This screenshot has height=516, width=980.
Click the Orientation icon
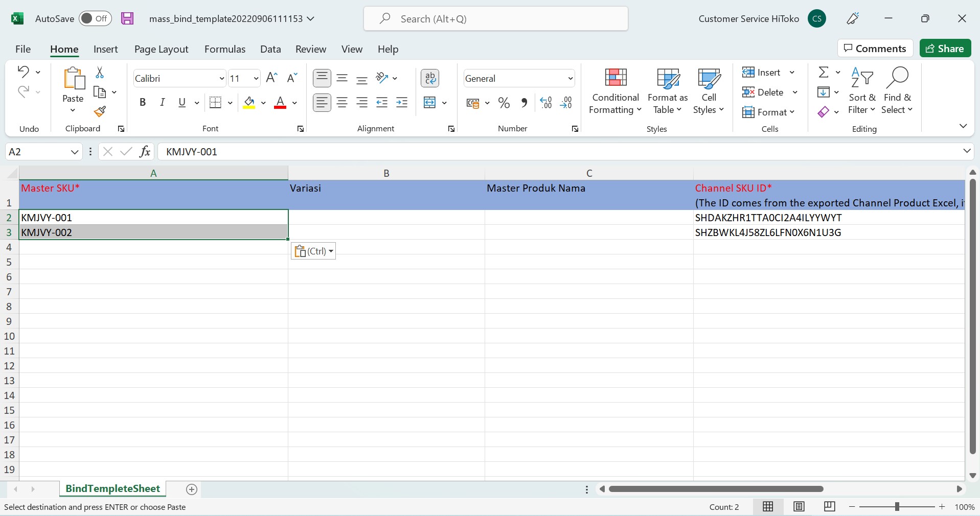point(382,78)
